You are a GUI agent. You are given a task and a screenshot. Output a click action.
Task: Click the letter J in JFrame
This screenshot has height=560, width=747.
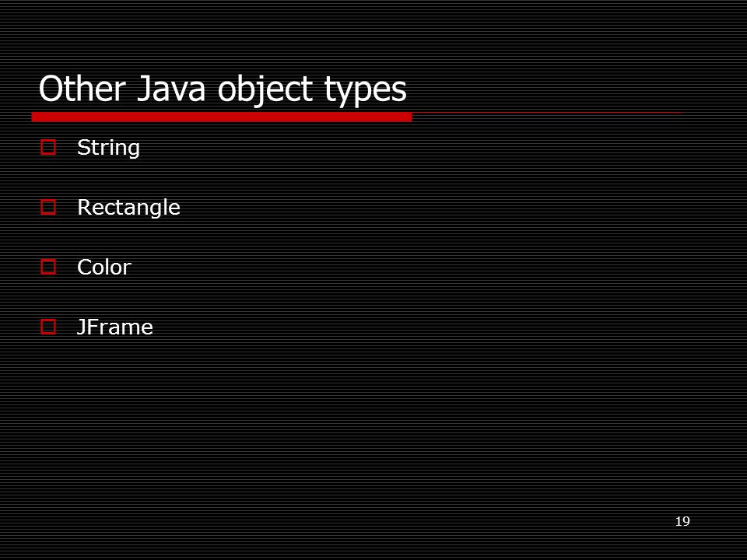[x=82, y=327]
